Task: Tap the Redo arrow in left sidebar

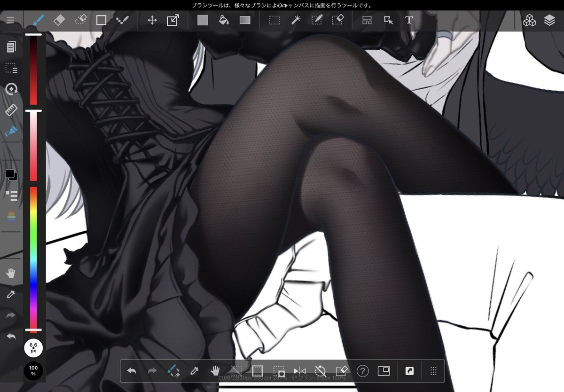Action: (11, 316)
